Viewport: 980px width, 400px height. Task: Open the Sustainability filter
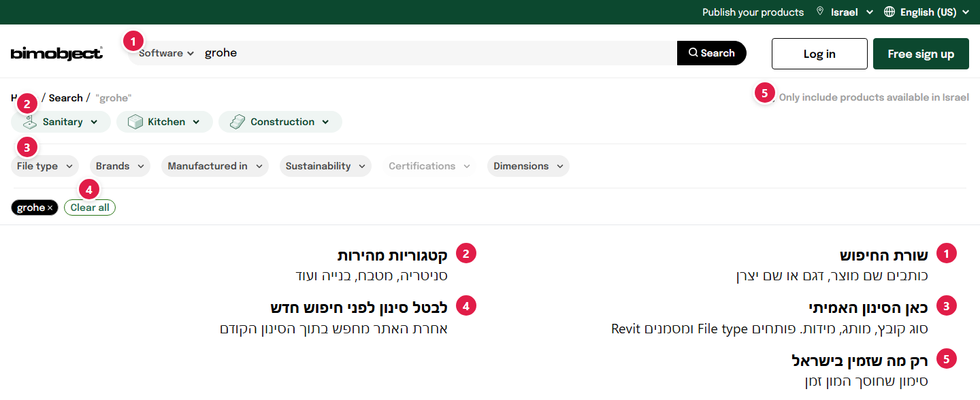[325, 166]
